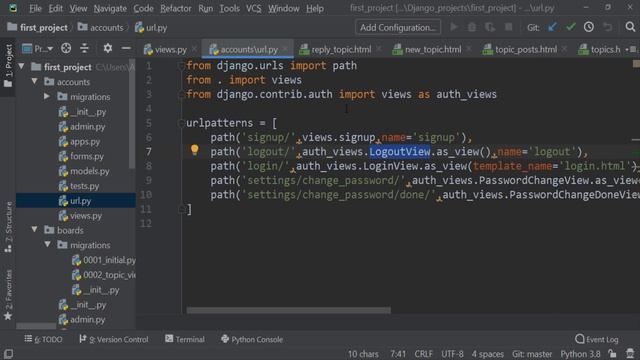The height and width of the screenshot is (360, 640).
Task: Click Git: master branch widget
Action: [532, 354]
